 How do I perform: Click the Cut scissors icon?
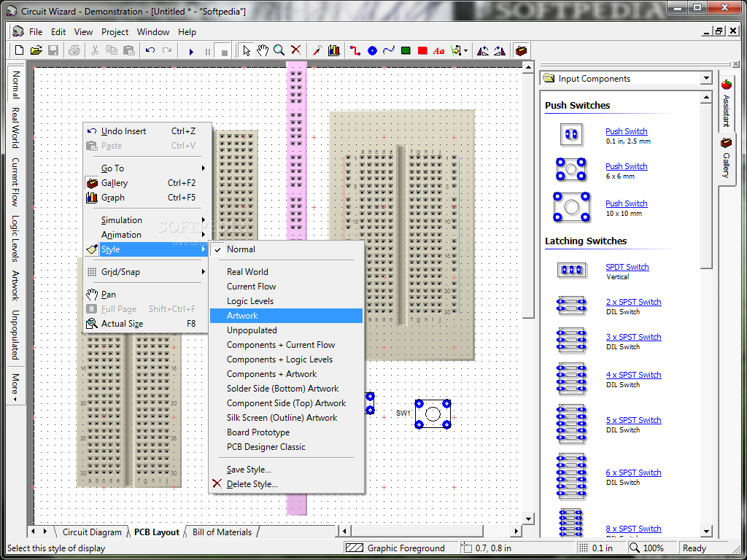95,50
